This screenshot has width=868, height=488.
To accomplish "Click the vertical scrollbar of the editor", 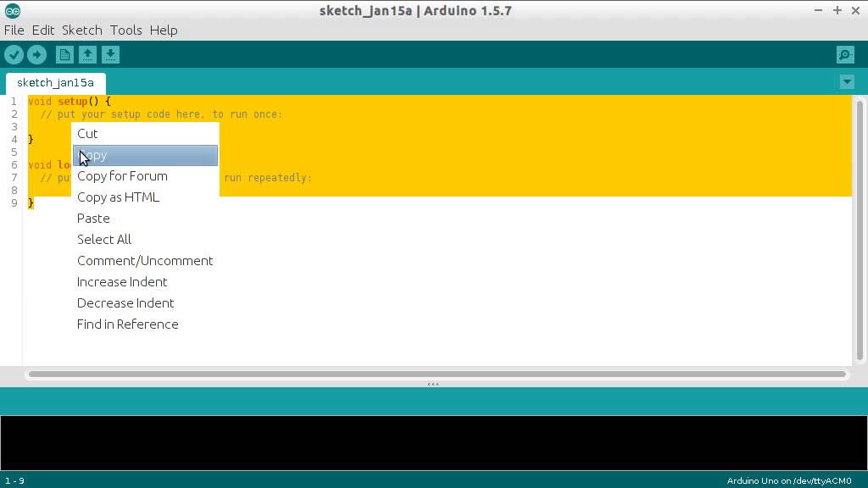I will 860,230.
